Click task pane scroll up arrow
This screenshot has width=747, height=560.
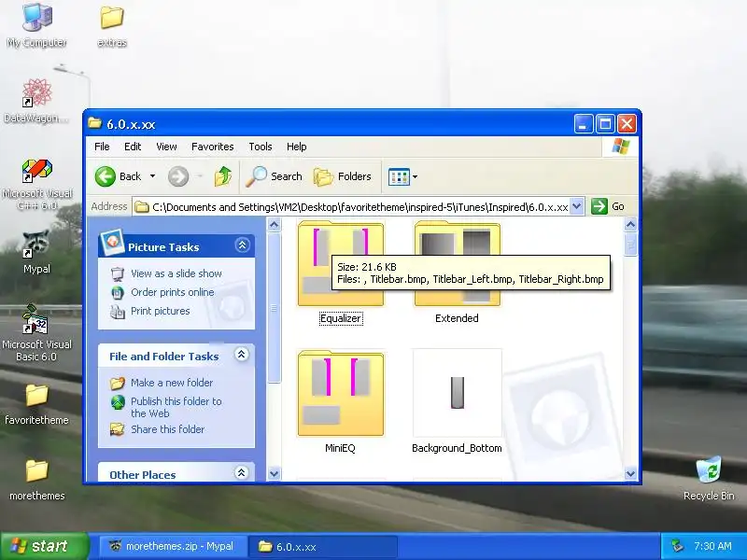point(274,224)
